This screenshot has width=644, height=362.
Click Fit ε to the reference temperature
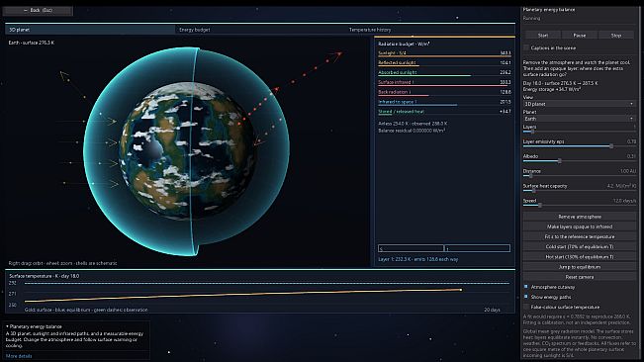579,236
